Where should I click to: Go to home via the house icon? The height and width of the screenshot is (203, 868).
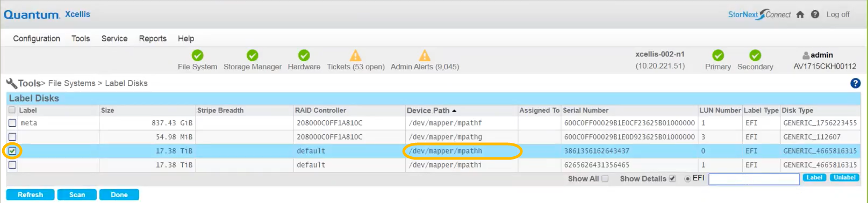tap(800, 15)
